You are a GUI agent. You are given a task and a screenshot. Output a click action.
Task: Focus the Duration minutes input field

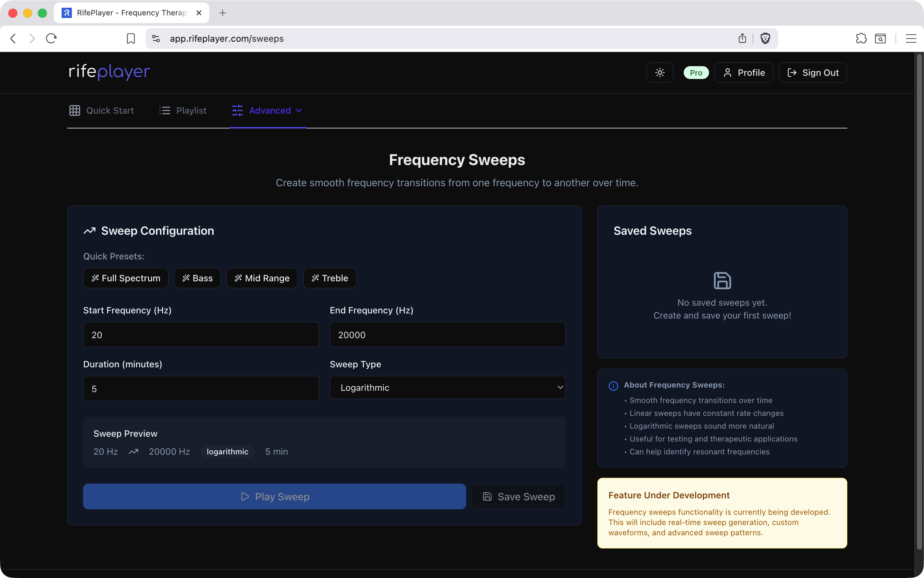[201, 389]
